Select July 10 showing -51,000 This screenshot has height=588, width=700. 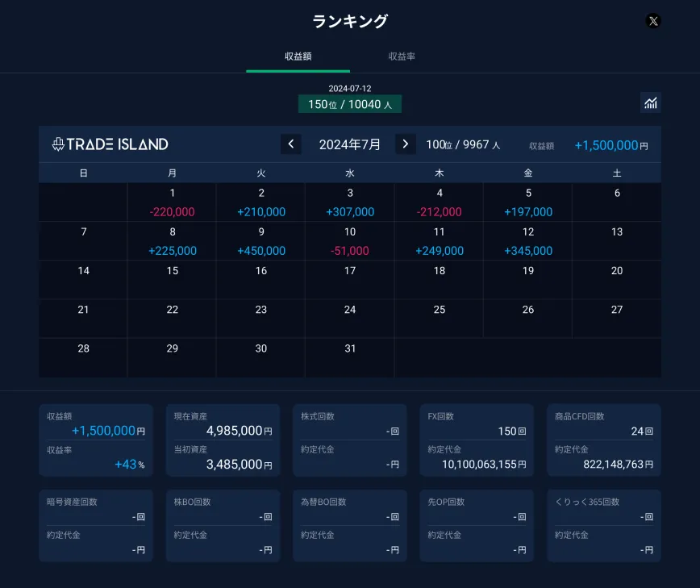pos(349,241)
